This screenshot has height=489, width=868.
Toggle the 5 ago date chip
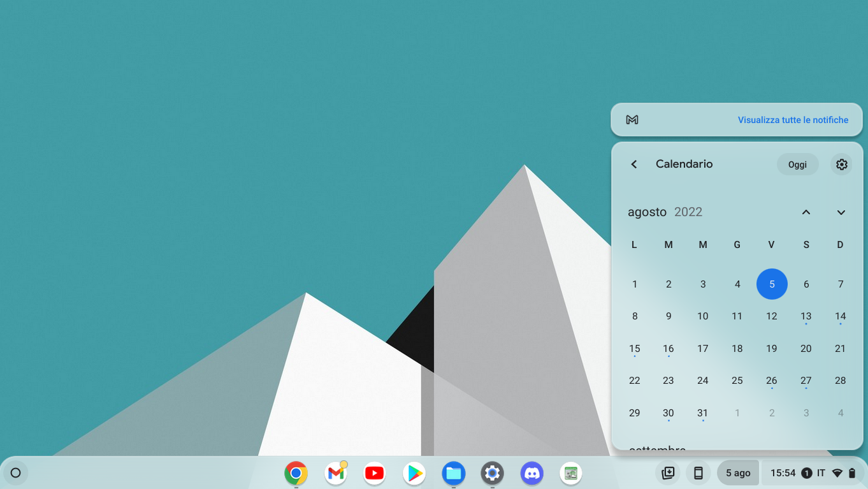(737, 473)
